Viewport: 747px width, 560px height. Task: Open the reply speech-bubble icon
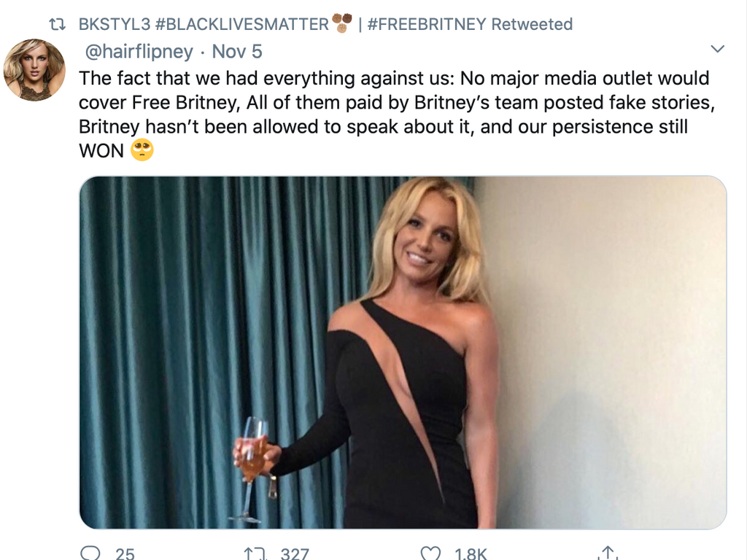(x=91, y=553)
